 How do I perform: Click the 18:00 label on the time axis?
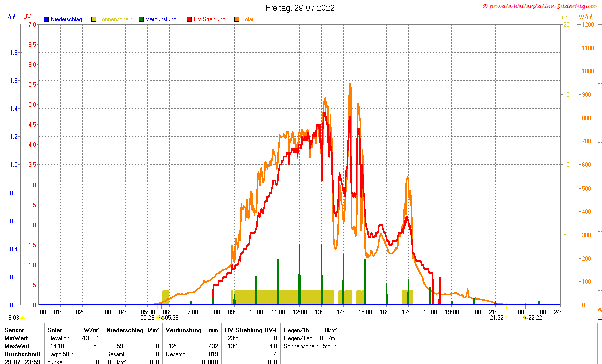tap(430, 312)
